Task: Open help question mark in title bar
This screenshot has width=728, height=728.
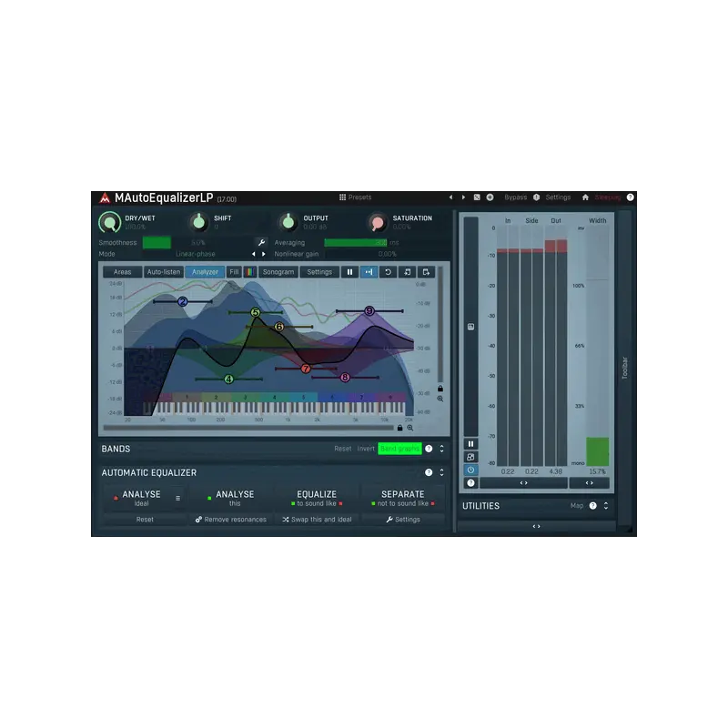Action: pyautogui.click(x=630, y=197)
